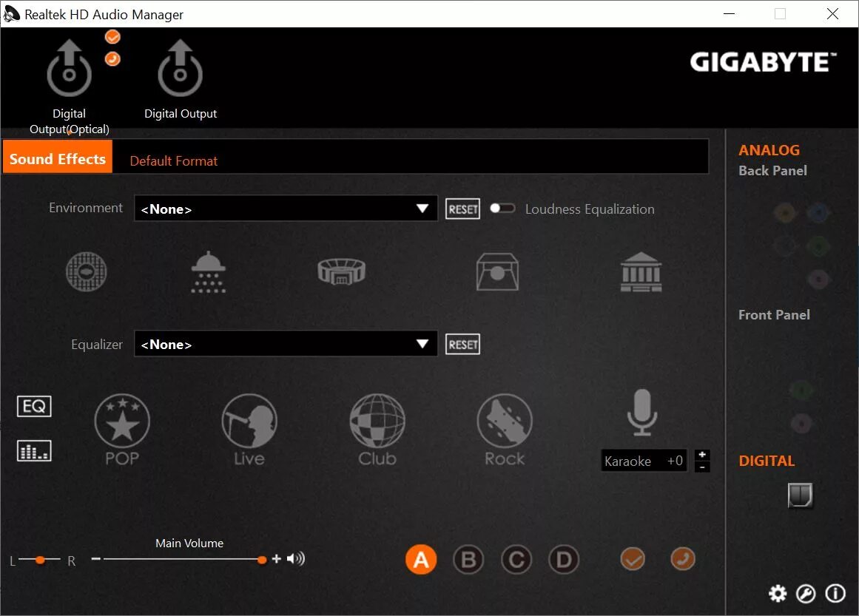Click the DIGITAL section heading
Viewport: 859px width, 616px height.
point(767,461)
